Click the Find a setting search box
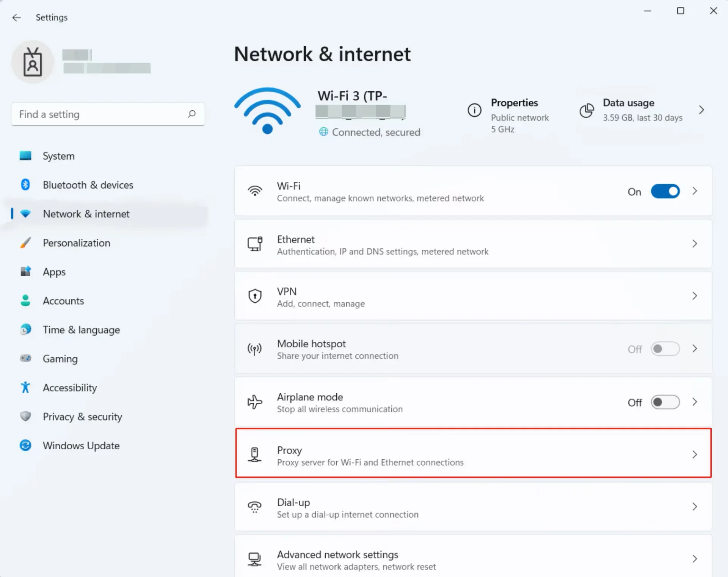This screenshot has height=577, width=728. 108,114
